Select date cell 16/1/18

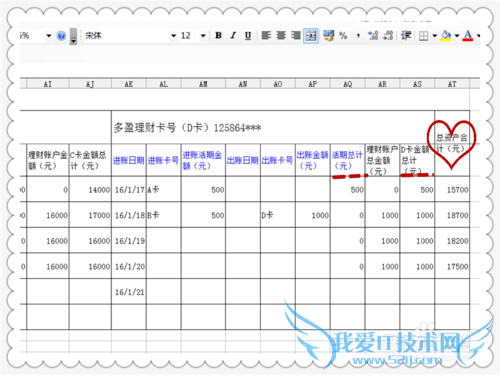129,215
